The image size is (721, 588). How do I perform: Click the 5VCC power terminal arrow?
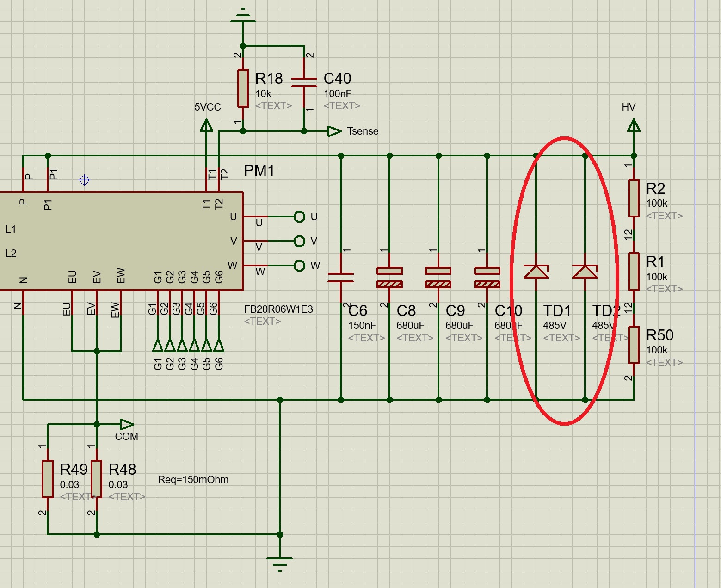pos(206,125)
